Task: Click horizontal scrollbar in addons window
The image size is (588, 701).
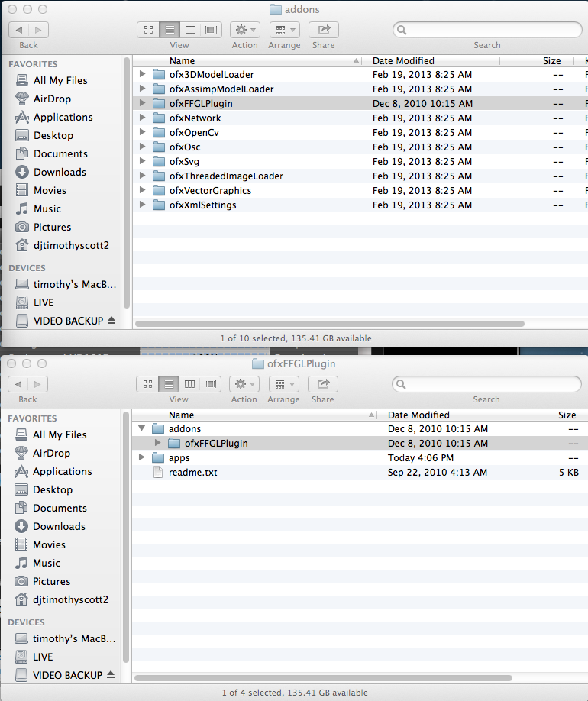Action: pyautogui.click(x=359, y=324)
